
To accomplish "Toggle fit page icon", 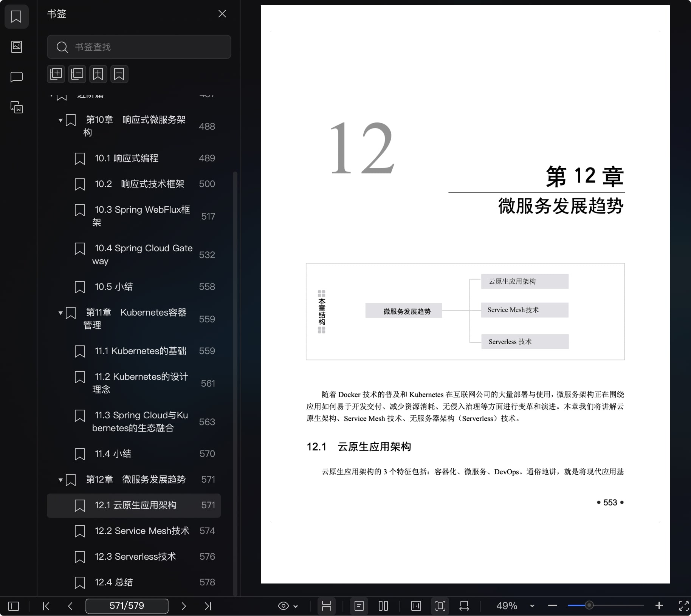I will click(x=440, y=606).
